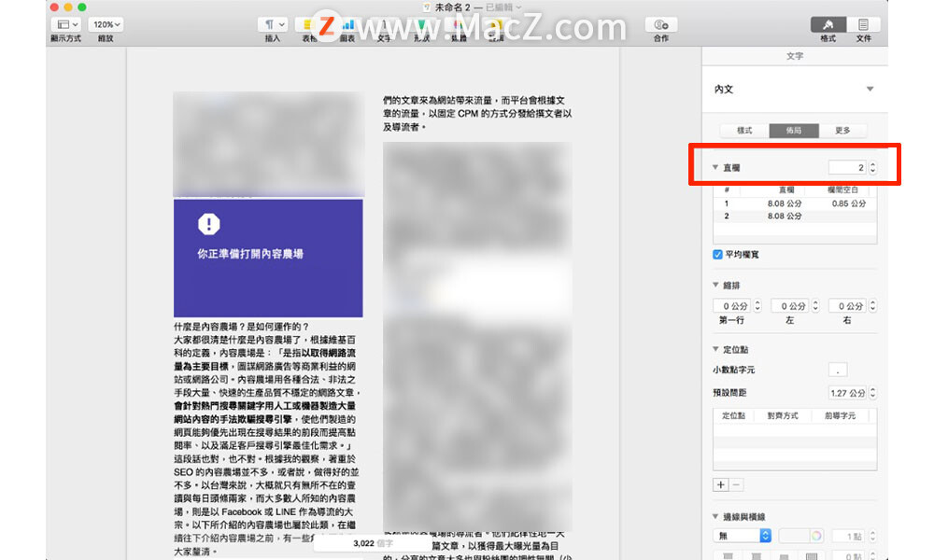934x560 pixels.
Task: Open the 顯示方式 view options button
Action: 65,24
